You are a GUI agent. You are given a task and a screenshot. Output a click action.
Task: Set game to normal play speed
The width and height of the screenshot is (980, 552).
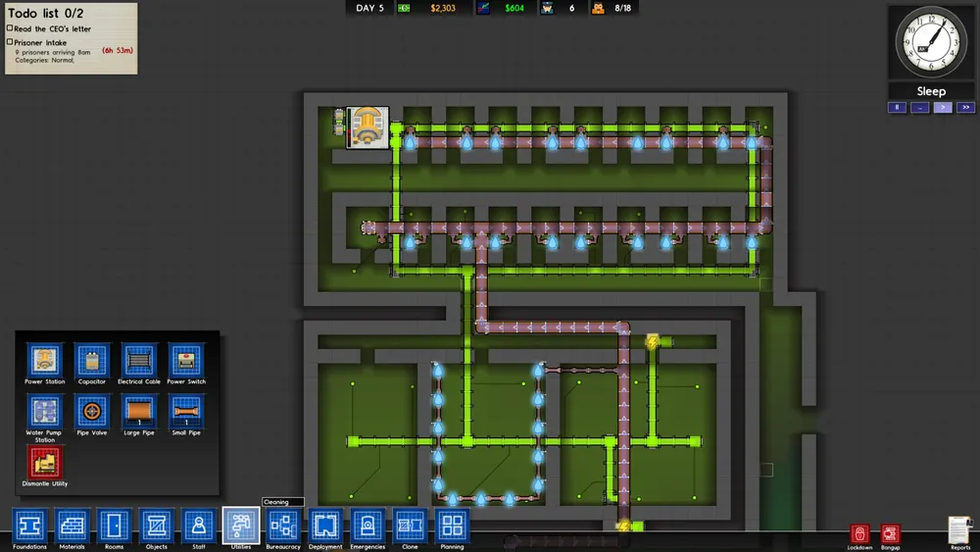tap(943, 108)
